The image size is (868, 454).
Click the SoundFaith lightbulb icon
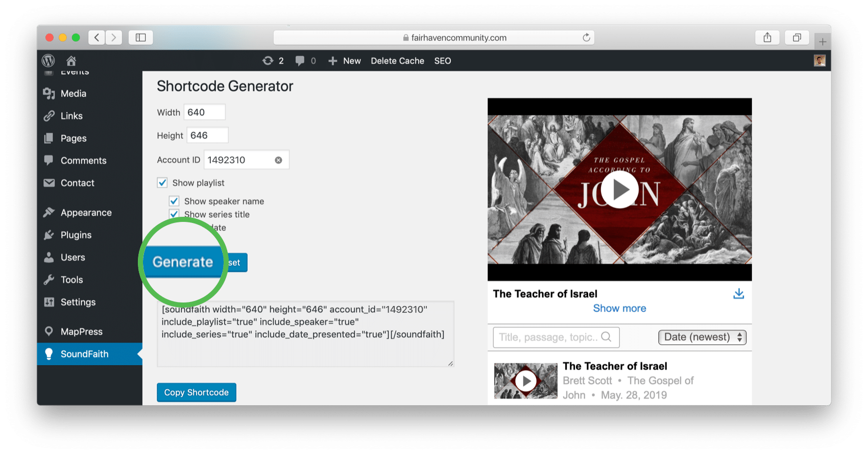click(49, 354)
